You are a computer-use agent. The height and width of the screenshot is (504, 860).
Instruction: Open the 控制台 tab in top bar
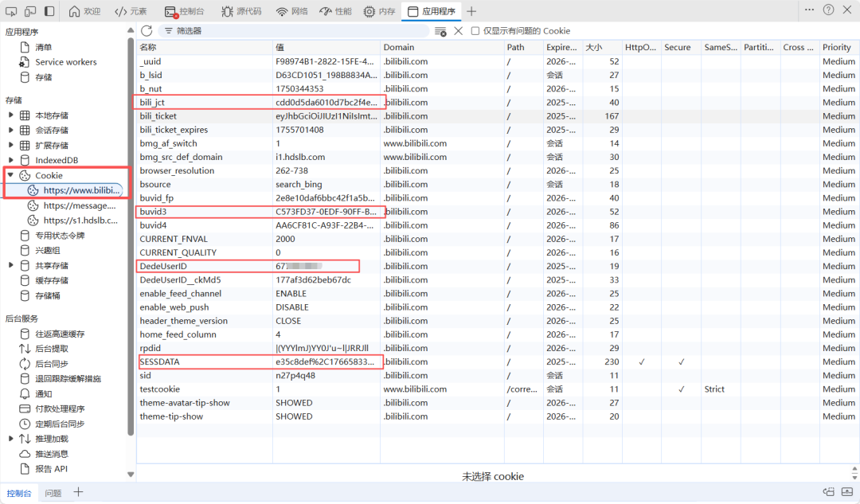click(184, 11)
